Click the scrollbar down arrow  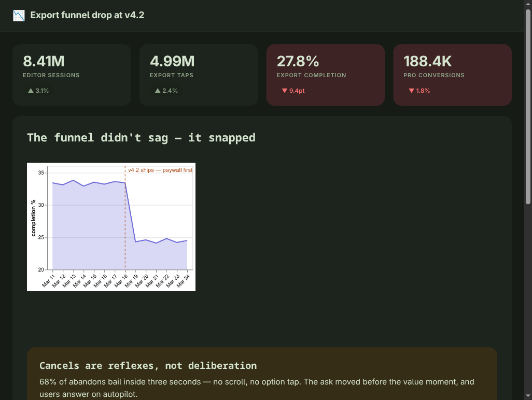click(528, 395)
